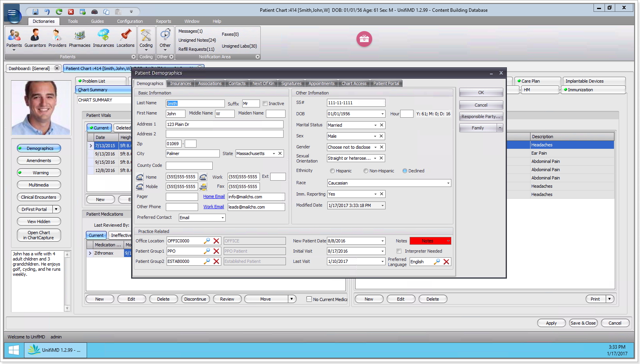Open the Guarantors dictionary
This screenshot has width=640, height=364.
coord(35,38)
